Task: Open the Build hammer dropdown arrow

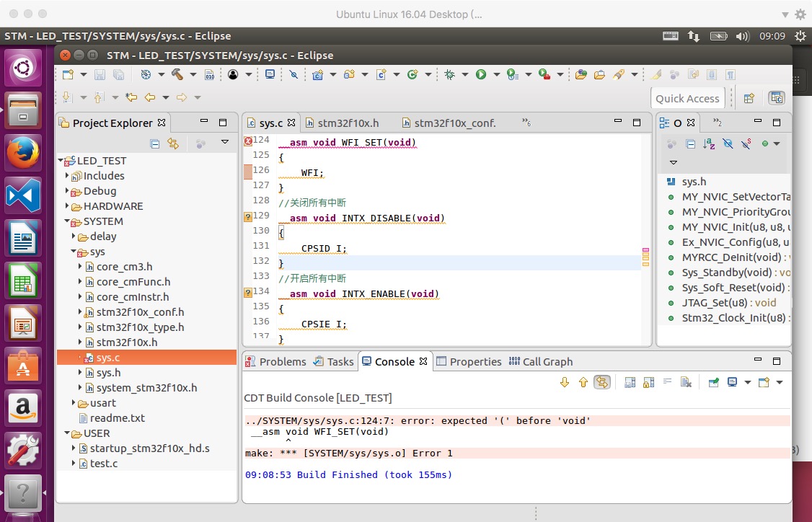Action: (x=193, y=74)
